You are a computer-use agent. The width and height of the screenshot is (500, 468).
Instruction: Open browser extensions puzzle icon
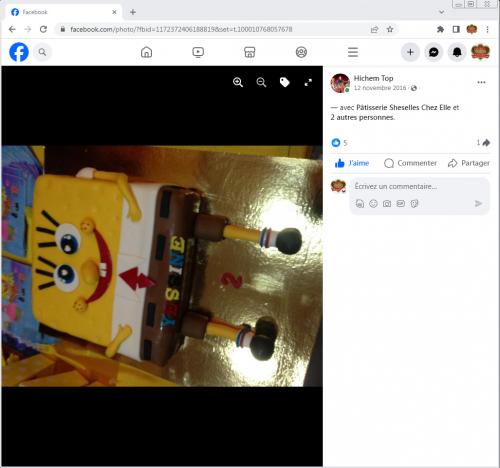tap(440, 29)
